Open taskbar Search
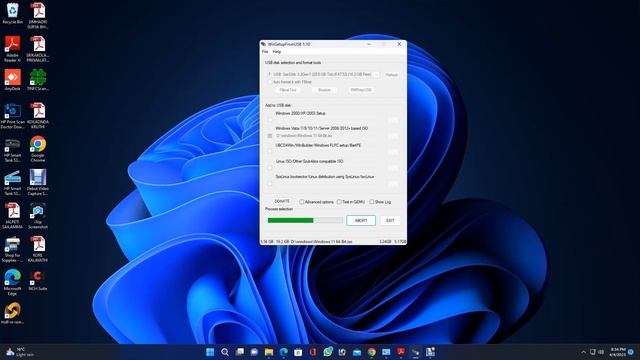This screenshot has width=640, height=360. tap(225, 352)
